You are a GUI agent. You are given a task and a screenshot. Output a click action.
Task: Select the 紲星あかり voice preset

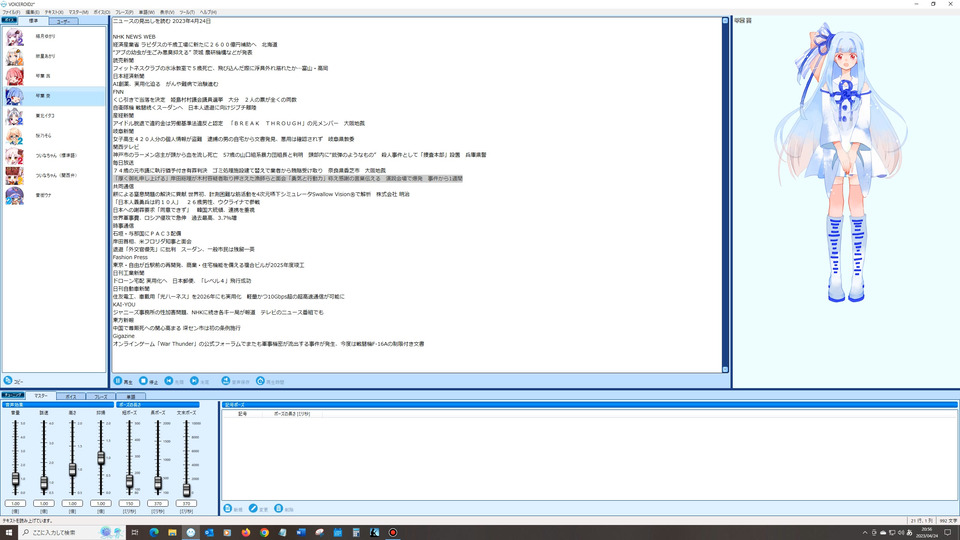[54, 56]
